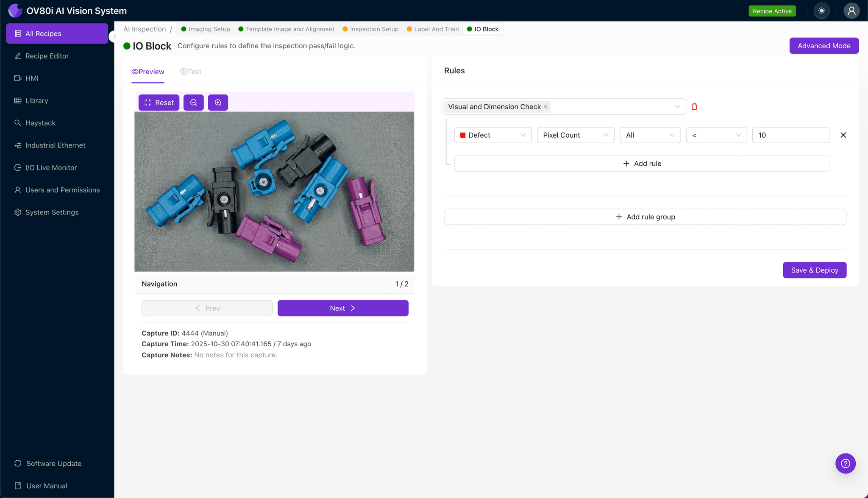Click the Save & Deploy button
Image resolution: width=868 pixels, height=498 pixels.
click(x=814, y=270)
